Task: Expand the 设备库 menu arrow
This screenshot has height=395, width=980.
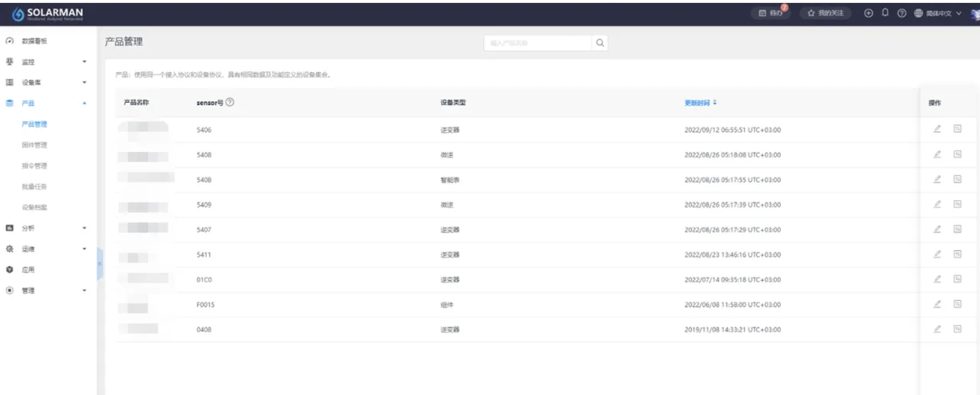Action: (x=84, y=82)
